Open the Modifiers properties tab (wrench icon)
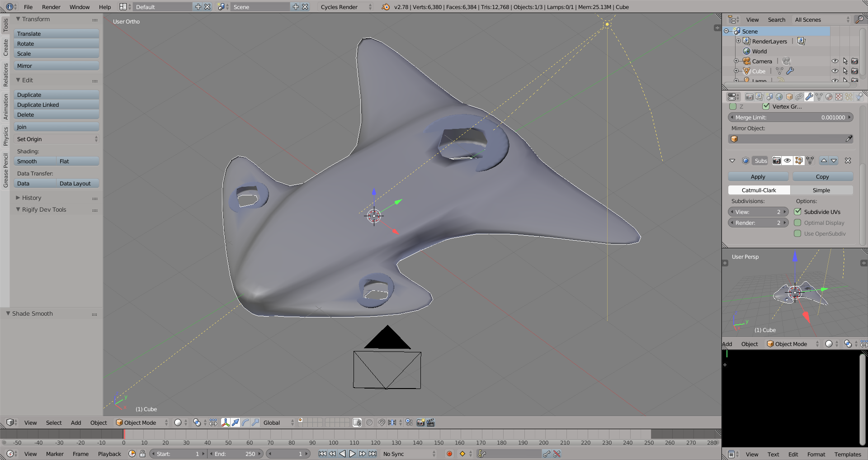The image size is (868, 460). tap(809, 97)
